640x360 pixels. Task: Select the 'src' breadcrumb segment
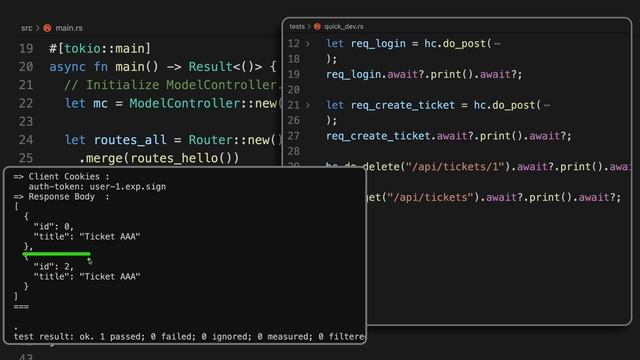tap(27, 28)
